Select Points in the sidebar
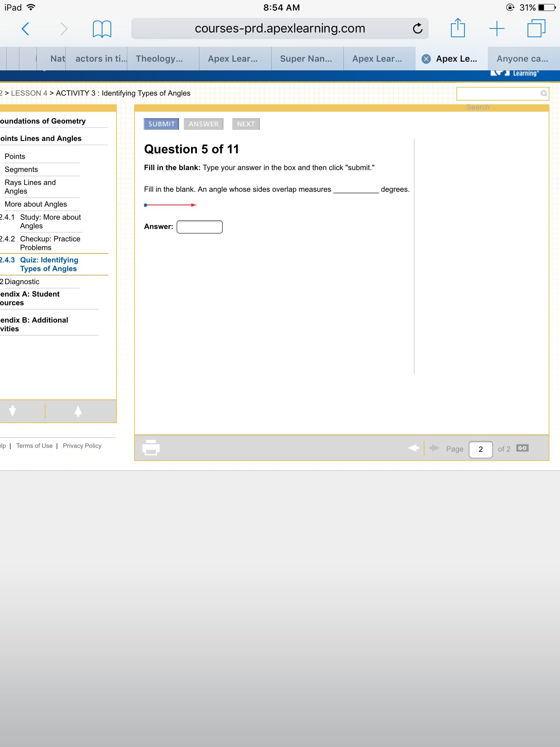 15,156
